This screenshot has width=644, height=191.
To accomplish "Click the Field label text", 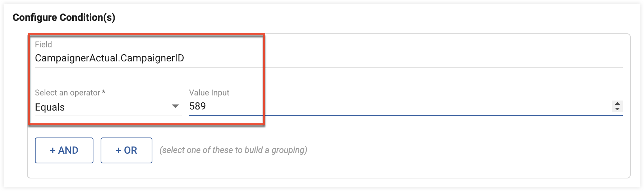I will click(x=43, y=45).
